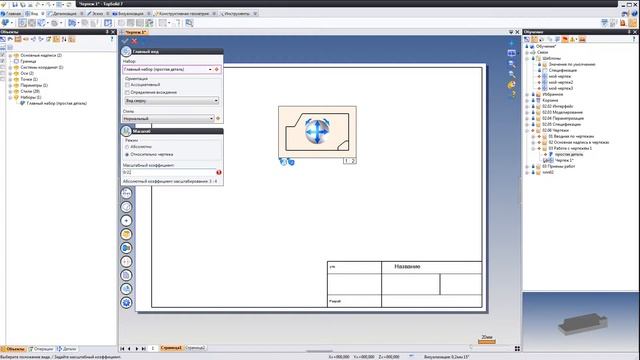The image size is (640, 360).
Task: Click the blue gear round icon in options strip
Action: [x=127, y=302]
